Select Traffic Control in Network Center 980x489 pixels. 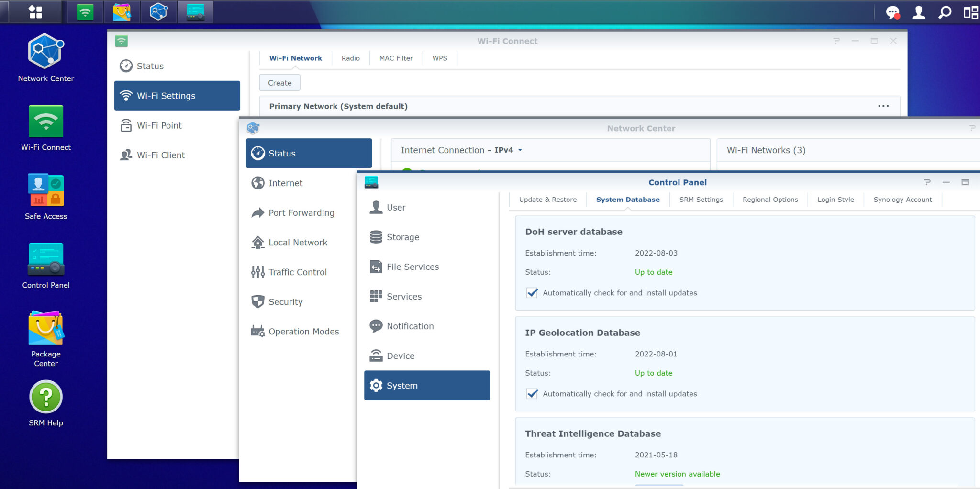click(301, 272)
